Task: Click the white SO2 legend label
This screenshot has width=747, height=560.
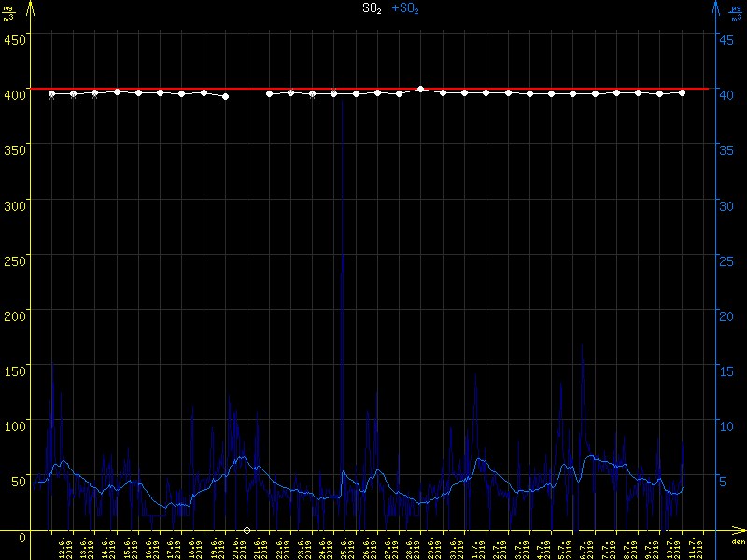Action: (373, 8)
